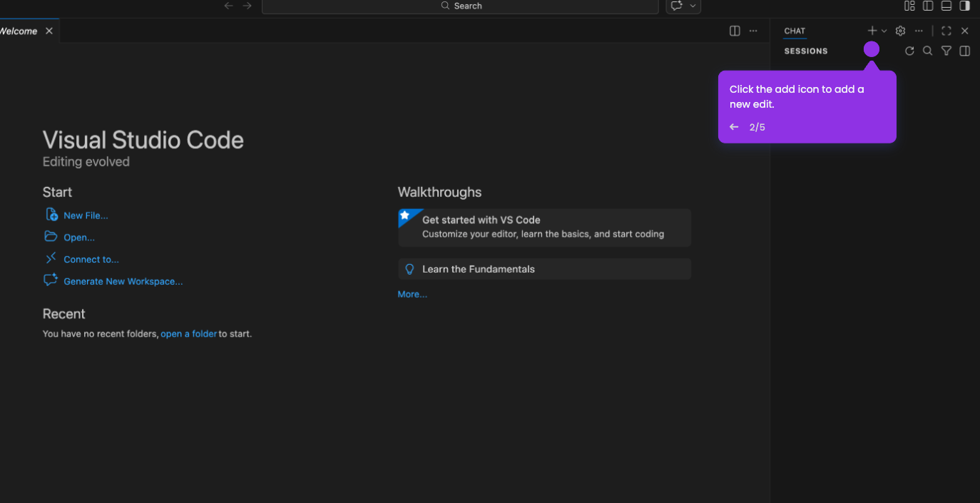Viewport: 980px width, 503px height.
Task: Click Generate New Workspace... link
Action: pyautogui.click(x=123, y=282)
